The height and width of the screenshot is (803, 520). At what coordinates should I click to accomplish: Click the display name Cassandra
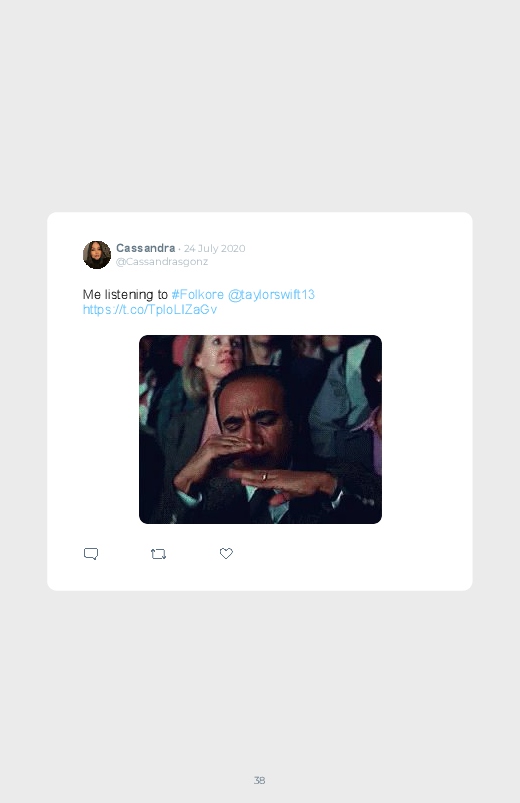point(145,248)
